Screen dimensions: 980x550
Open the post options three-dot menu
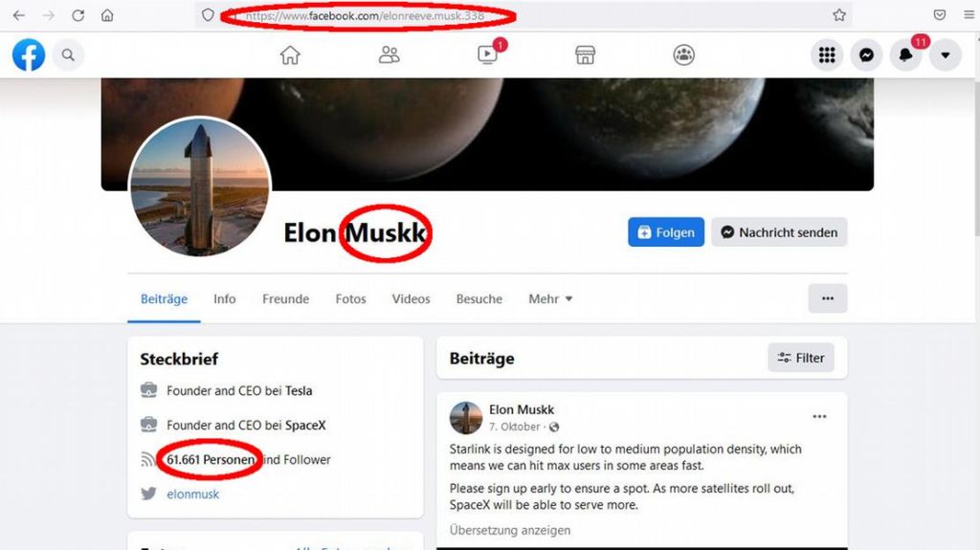click(x=819, y=416)
